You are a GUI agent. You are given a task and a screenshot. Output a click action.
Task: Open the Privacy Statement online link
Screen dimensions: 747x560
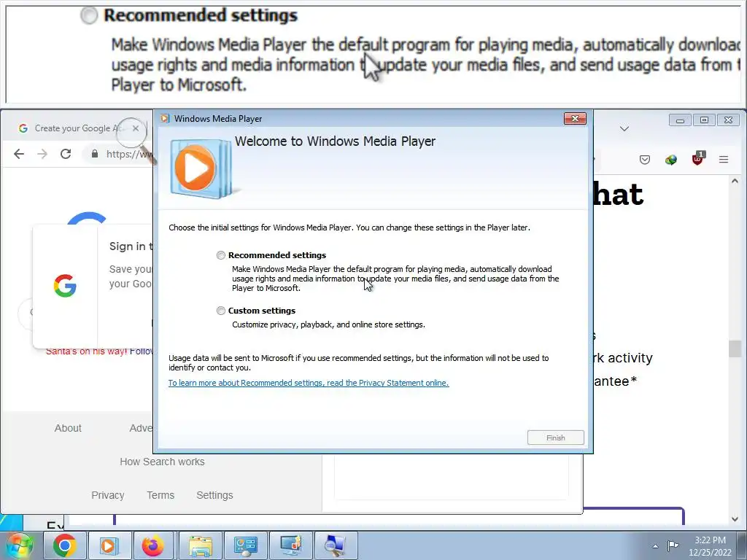tap(309, 383)
